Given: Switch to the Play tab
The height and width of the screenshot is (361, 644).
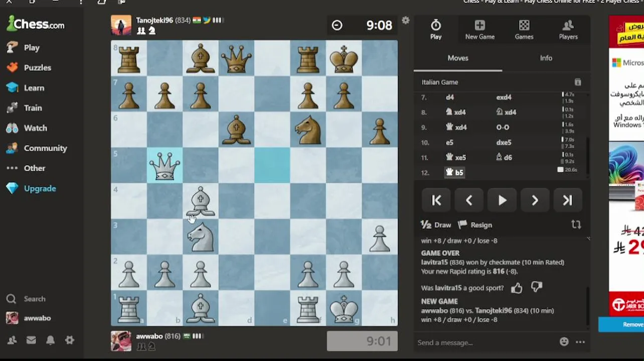Looking at the screenshot, I should point(435,30).
